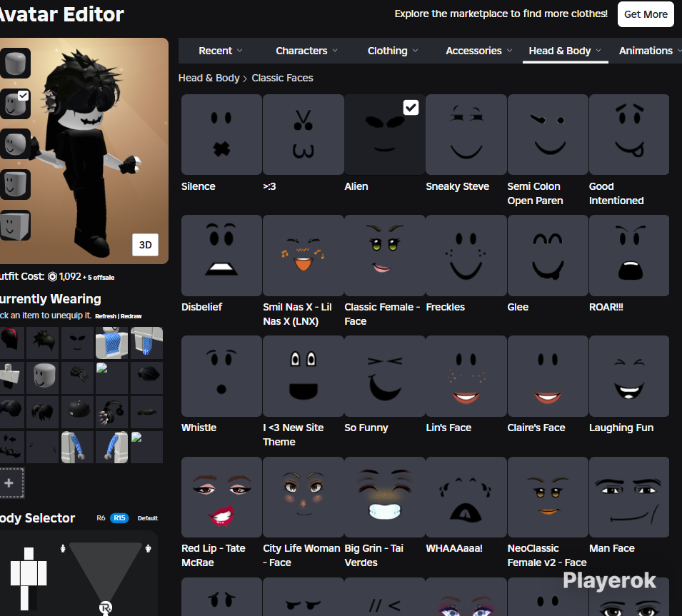Choose the square block head icon
The height and width of the screenshot is (616, 682).
(x=15, y=225)
